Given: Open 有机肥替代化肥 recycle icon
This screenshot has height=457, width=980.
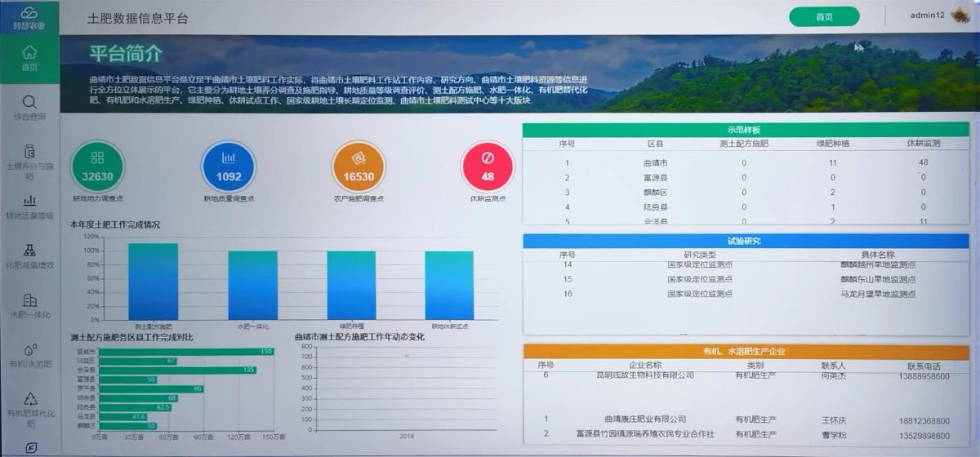Looking at the screenshot, I should click(x=29, y=399).
